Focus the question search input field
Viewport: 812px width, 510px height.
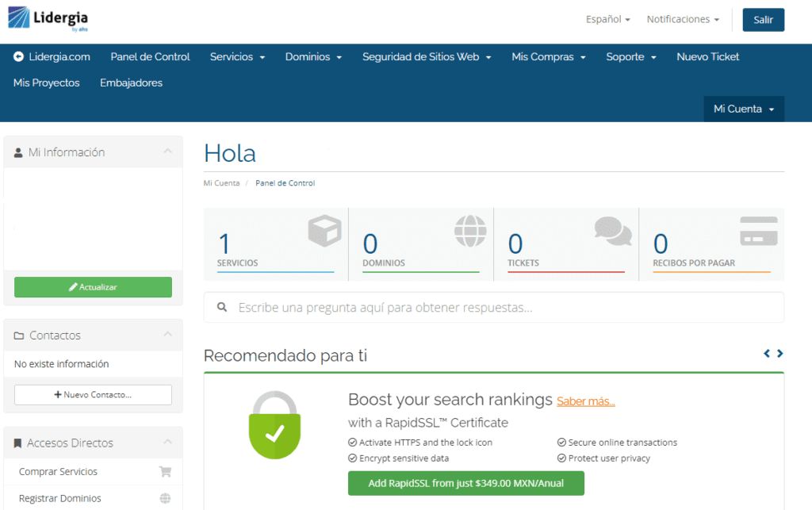point(494,307)
